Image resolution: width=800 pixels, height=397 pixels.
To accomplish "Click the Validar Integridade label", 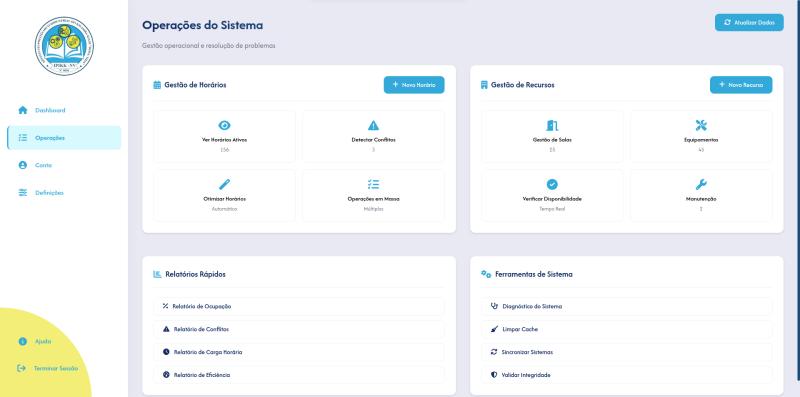I will pos(526,375).
